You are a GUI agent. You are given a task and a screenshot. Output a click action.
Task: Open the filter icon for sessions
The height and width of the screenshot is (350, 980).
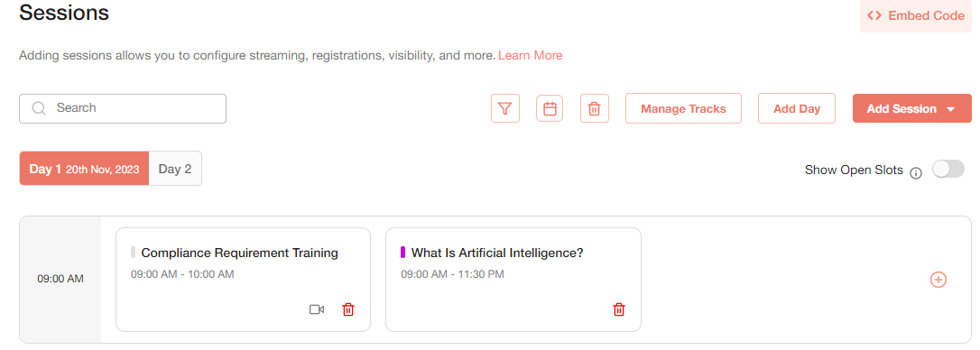(x=505, y=109)
